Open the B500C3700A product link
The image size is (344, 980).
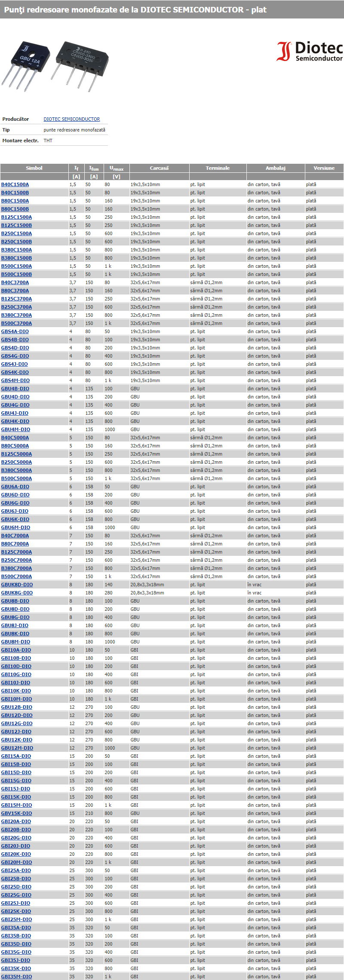[16, 323]
